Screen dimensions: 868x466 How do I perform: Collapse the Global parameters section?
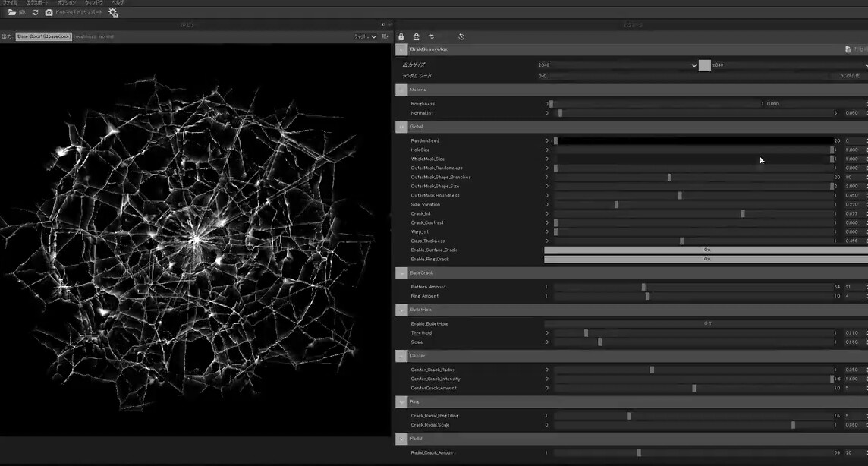click(x=401, y=126)
